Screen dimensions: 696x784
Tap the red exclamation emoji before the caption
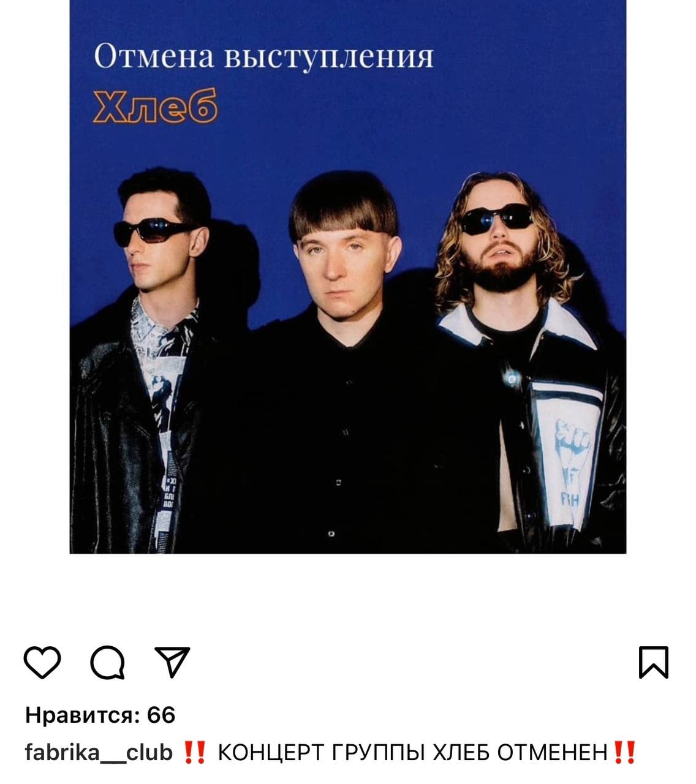click(195, 752)
